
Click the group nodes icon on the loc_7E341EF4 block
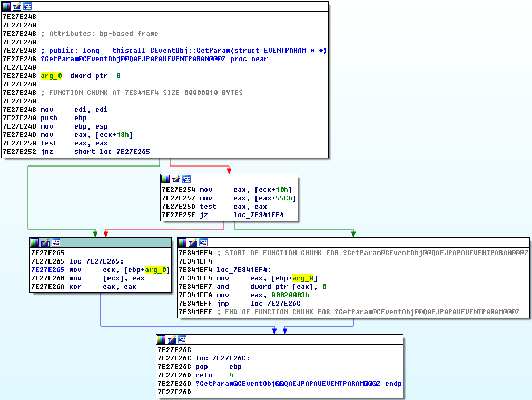(x=203, y=242)
